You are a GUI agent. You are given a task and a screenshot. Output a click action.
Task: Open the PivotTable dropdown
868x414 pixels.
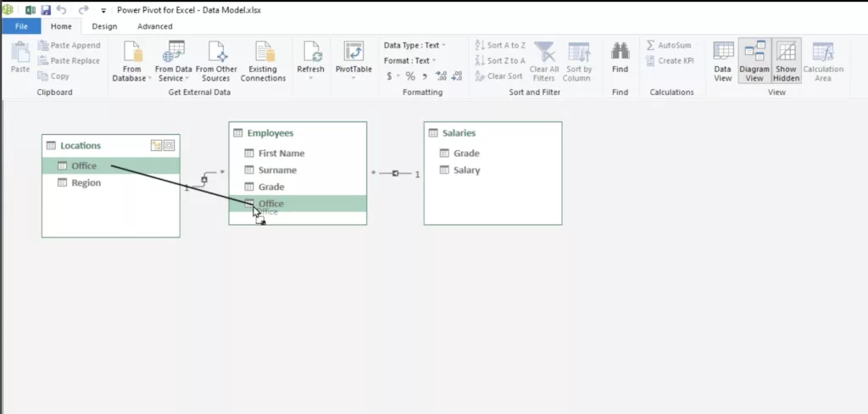tap(353, 79)
